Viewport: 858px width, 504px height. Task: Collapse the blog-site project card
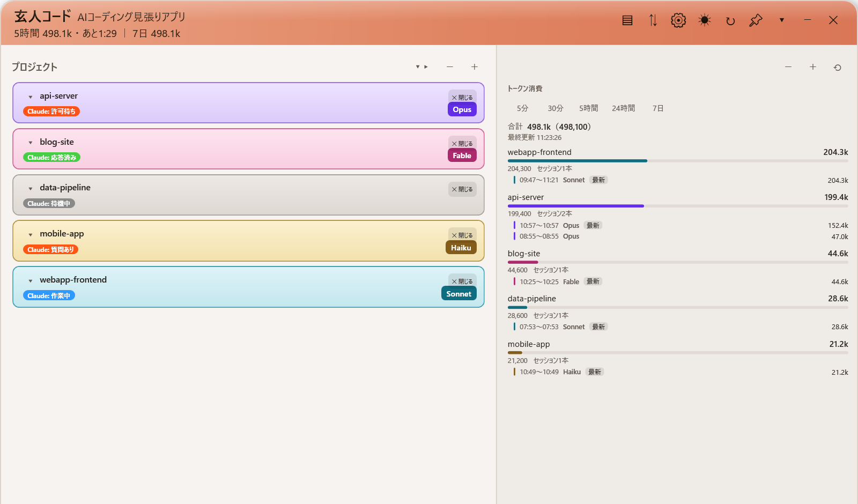coord(31,143)
